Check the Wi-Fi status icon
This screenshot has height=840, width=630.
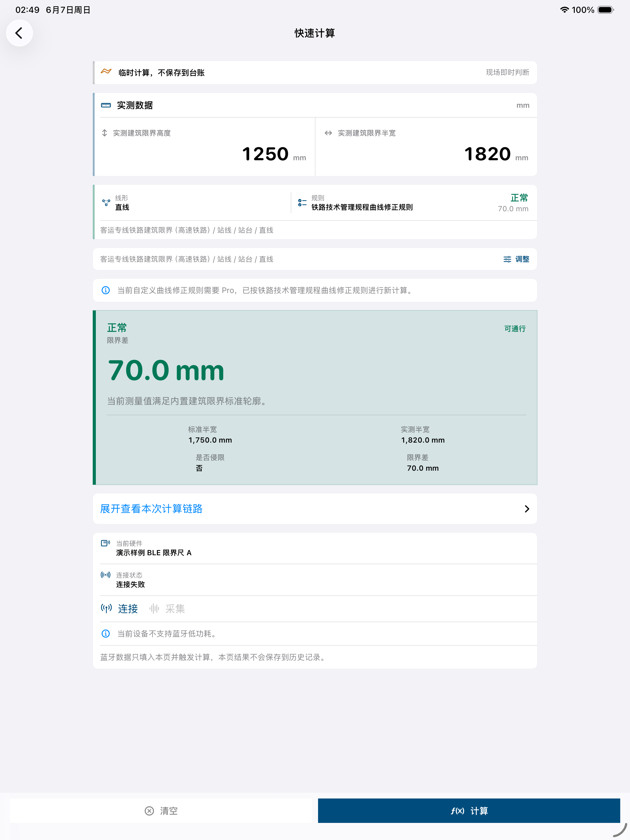click(564, 10)
